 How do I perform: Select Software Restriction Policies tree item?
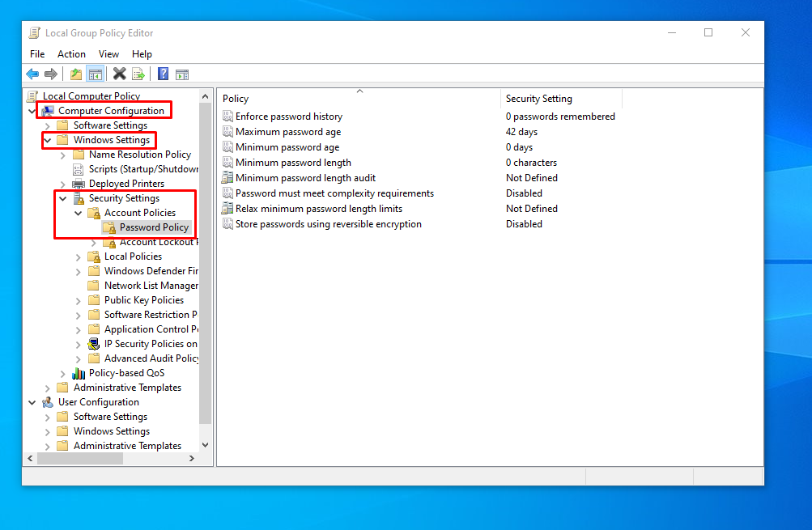(151, 315)
